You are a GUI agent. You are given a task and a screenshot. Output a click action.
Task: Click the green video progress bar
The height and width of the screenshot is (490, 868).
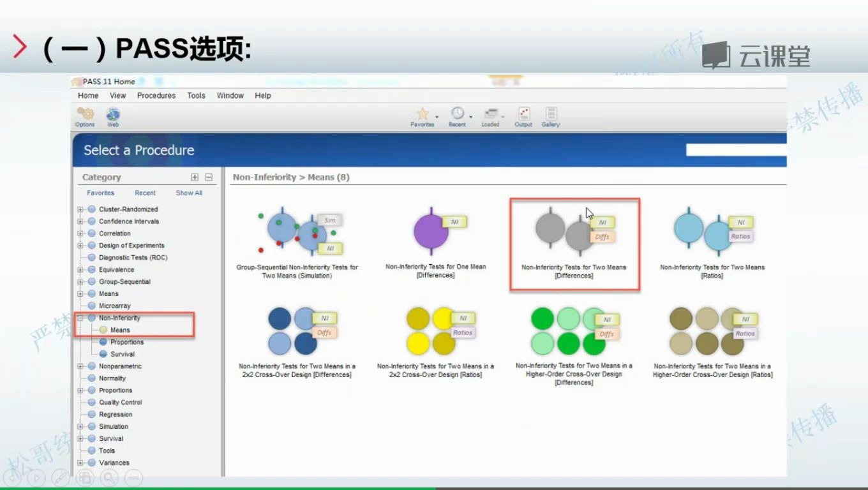pos(218,488)
